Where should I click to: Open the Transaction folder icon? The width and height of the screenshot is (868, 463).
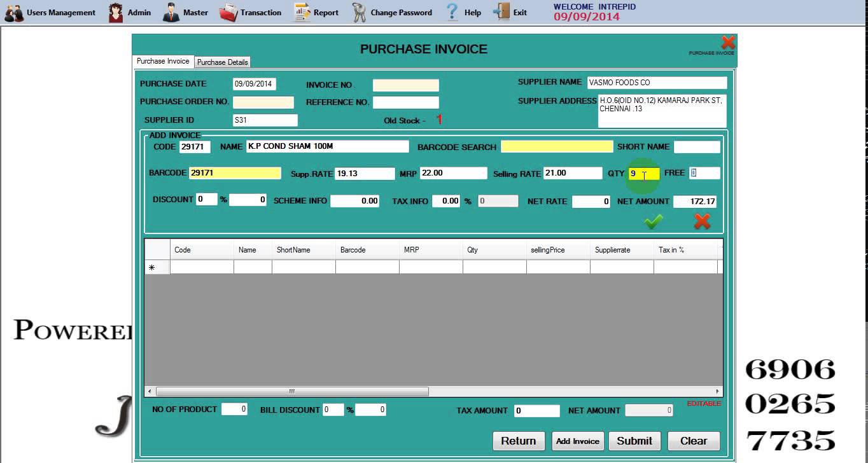[x=228, y=13]
